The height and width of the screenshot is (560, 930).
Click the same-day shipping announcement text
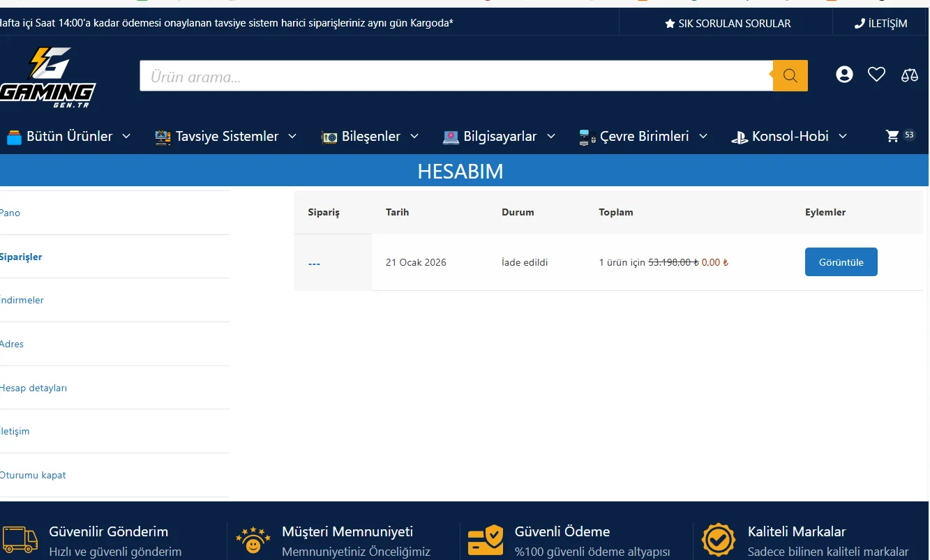point(227,24)
